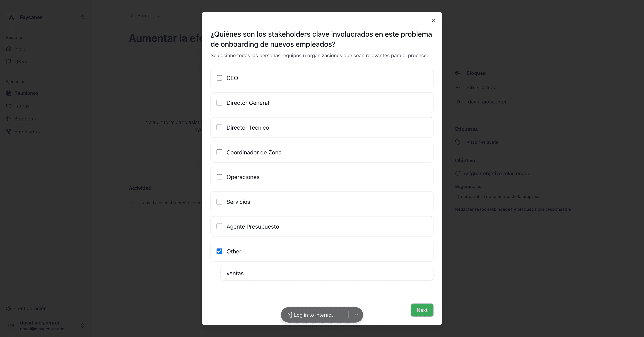Enable the Operaciones checkbox
The height and width of the screenshot is (337, 644).
click(219, 177)
